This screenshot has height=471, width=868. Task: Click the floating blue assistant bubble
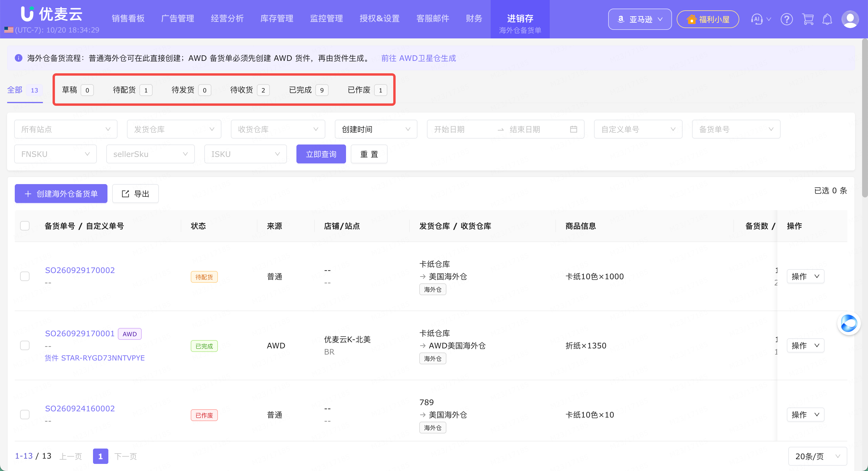click(849, 324)
